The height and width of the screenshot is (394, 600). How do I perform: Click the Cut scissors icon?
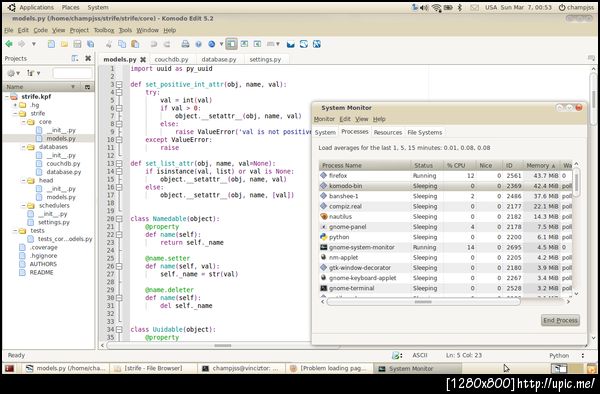click(109, 44)
